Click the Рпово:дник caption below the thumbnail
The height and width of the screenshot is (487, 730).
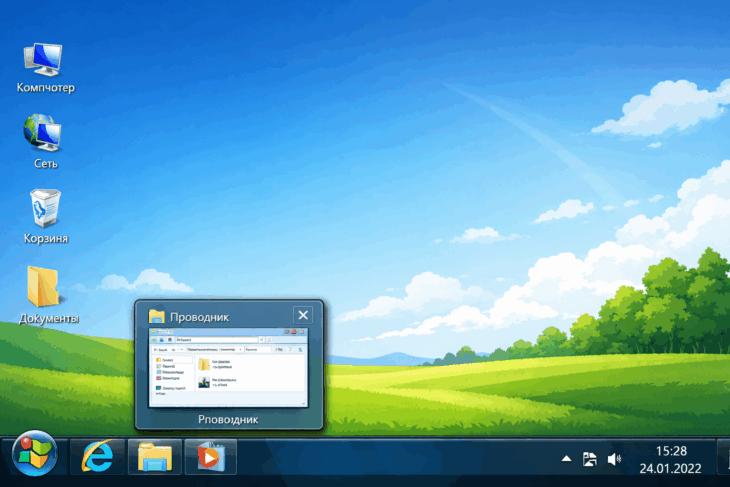click(x=228, y=419)
